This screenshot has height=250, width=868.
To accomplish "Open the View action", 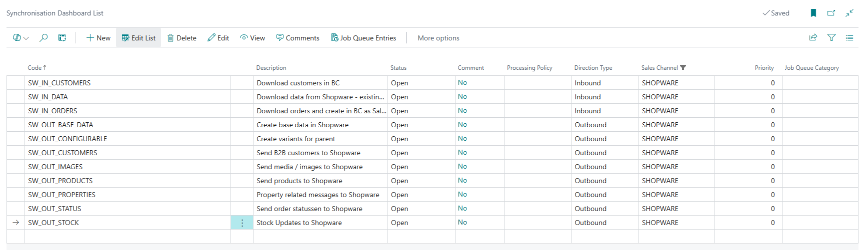I will pyautogui.click(x=252, y=38).
